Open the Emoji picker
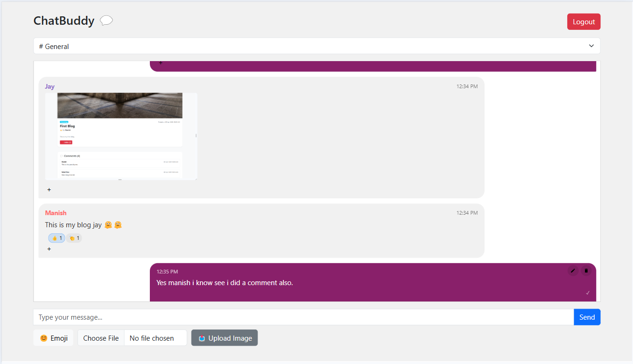633x364 pixels. pyautogui.click(x=54, y=338)
